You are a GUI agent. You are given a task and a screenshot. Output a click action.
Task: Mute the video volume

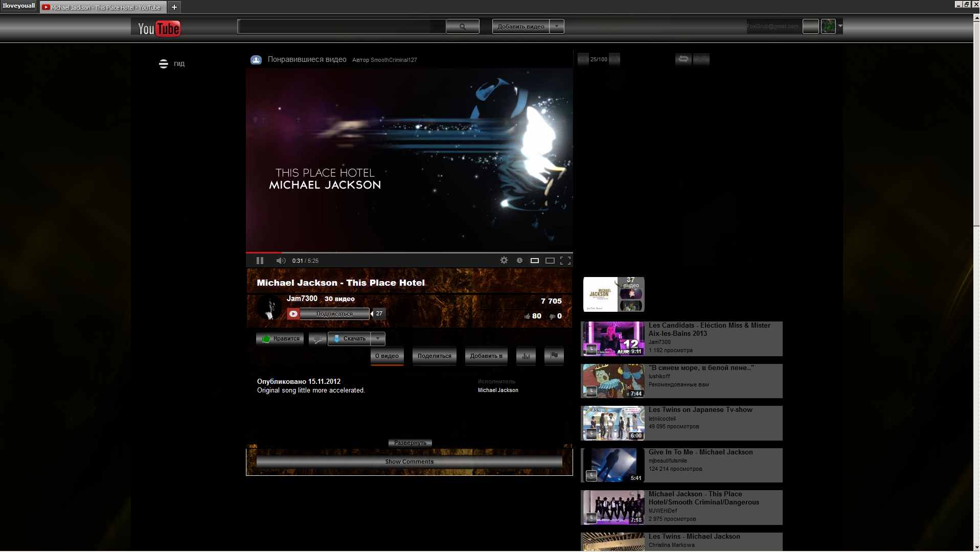coord(281,261)
